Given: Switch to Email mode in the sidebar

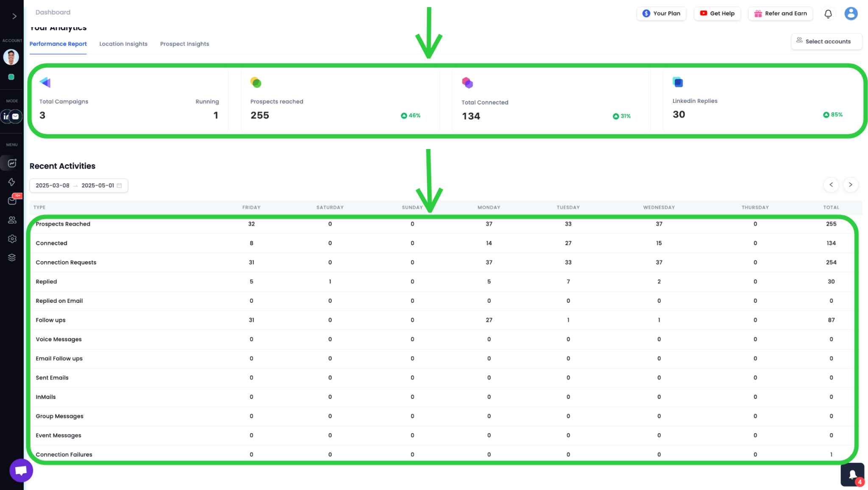Looking at the screenshot, I should pos(15,116).
